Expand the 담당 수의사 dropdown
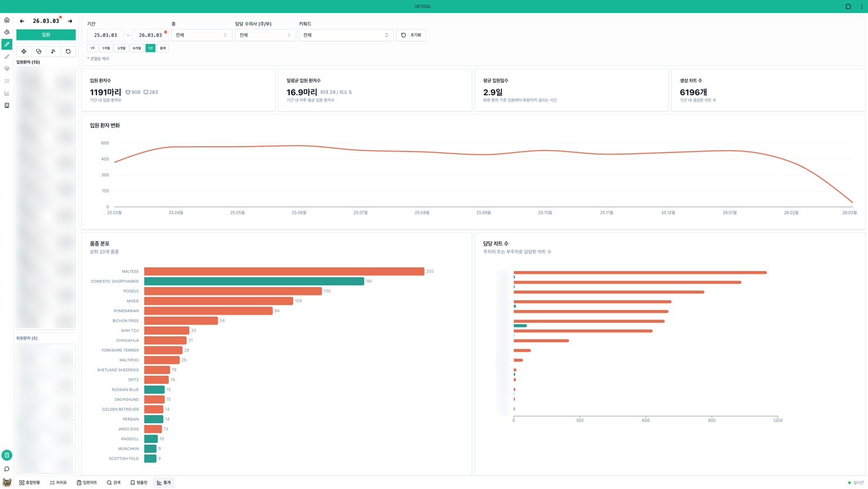The height and width of the screenshot is (489, 868). [265, 35]
